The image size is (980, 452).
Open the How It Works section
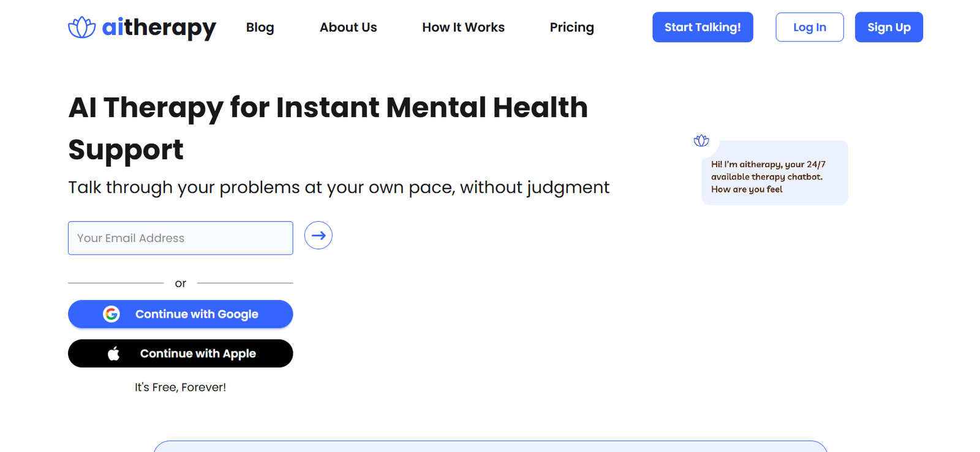tap(463, 28)
